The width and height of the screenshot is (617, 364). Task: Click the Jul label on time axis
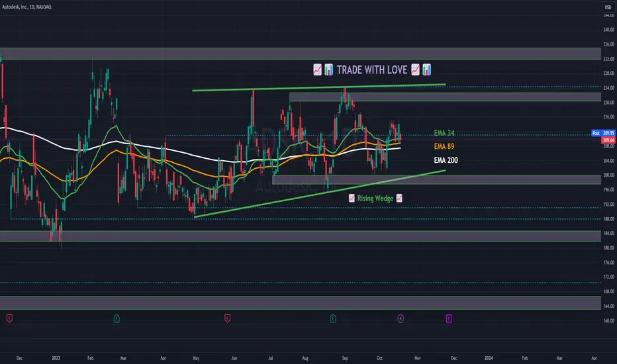click(x=270, y=358)
